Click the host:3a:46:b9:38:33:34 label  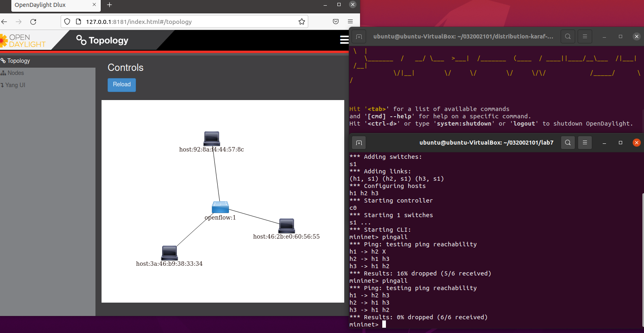[169, 264]
